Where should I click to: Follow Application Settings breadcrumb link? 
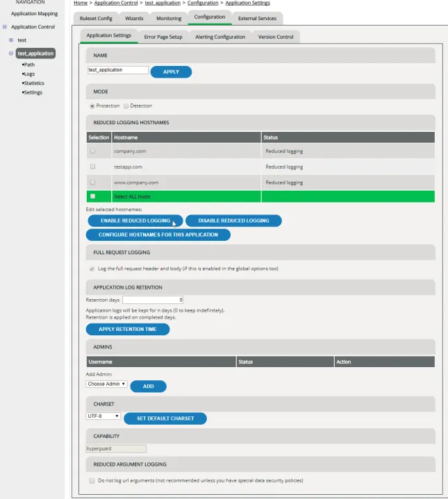pos(248,3)
